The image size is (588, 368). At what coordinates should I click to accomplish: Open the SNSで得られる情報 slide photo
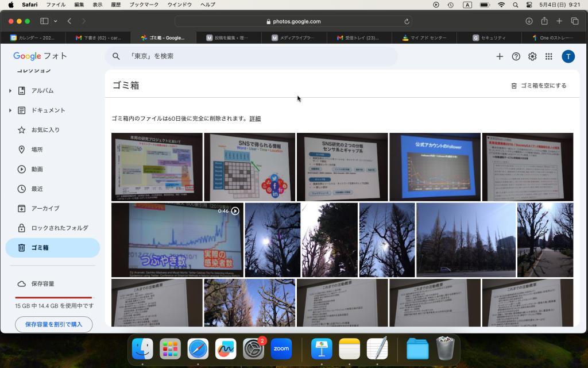[x=249, y=167]
